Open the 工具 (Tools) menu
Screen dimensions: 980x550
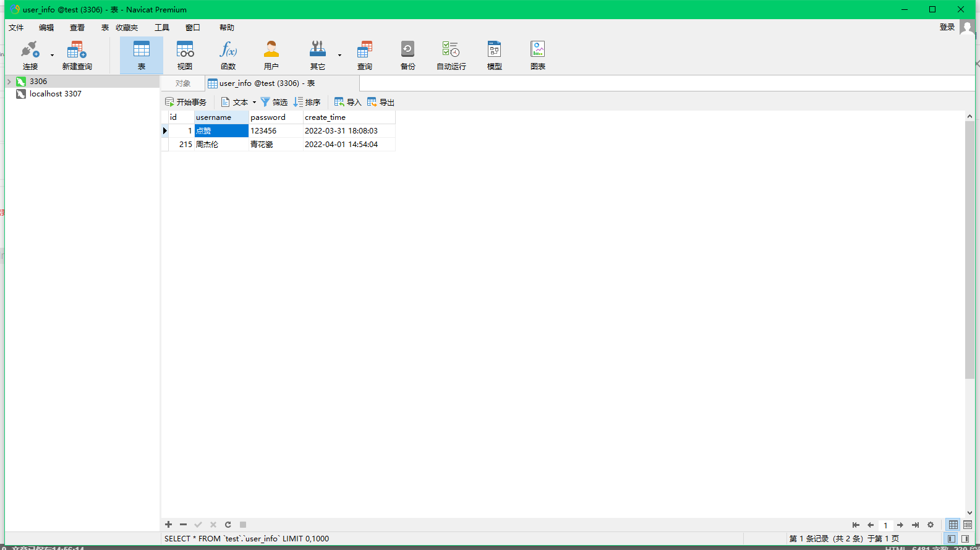point(162,28)
